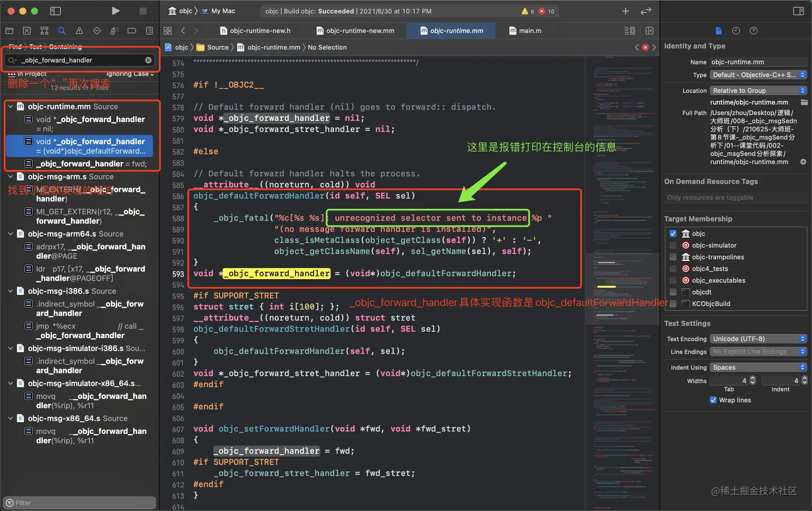Choose My Mac run destination
The width and height of the screenshot is (812, 511).
(x=219, y=11)
